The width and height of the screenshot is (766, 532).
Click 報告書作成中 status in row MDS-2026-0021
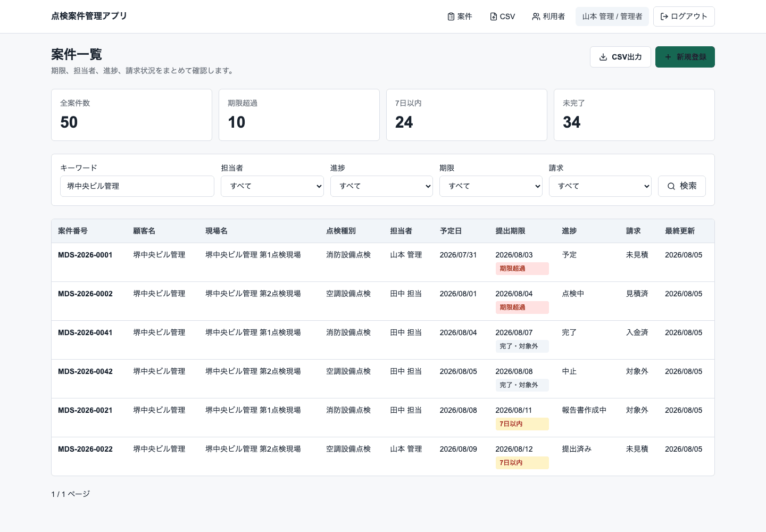point(584,410)
